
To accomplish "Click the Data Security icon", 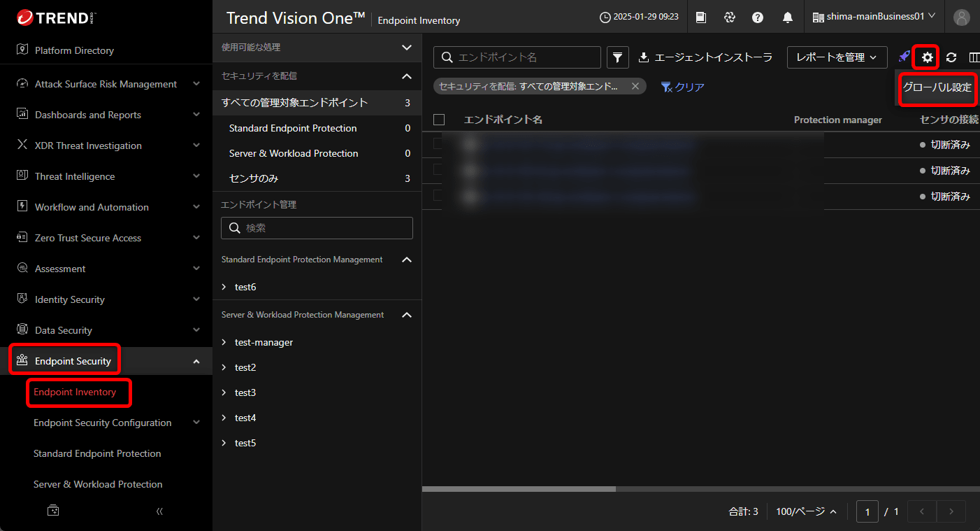I will click(22, 330).
